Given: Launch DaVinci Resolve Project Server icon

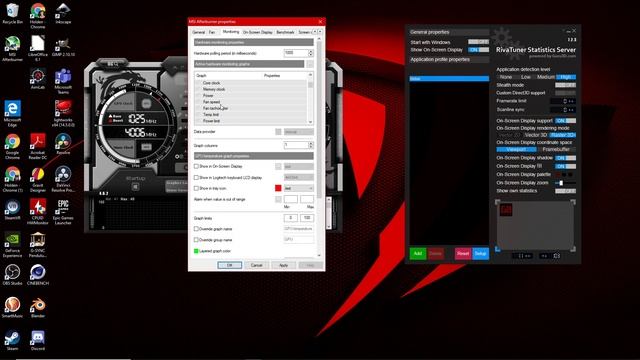Looking at the screenshot, I should tap(63, 179).
